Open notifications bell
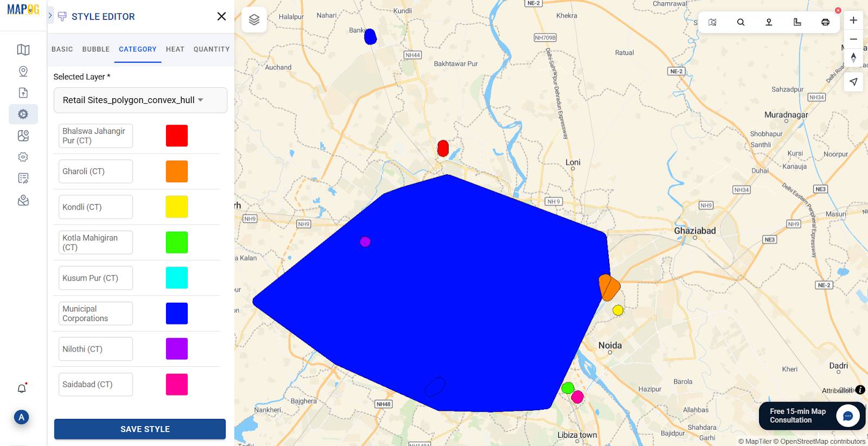868x446 pixels. click(x=22, y=388)
